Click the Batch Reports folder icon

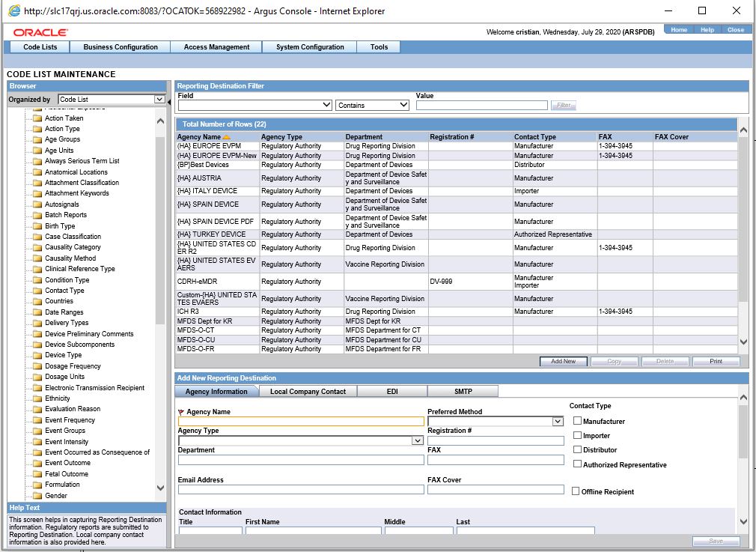(x=37, y=215)
